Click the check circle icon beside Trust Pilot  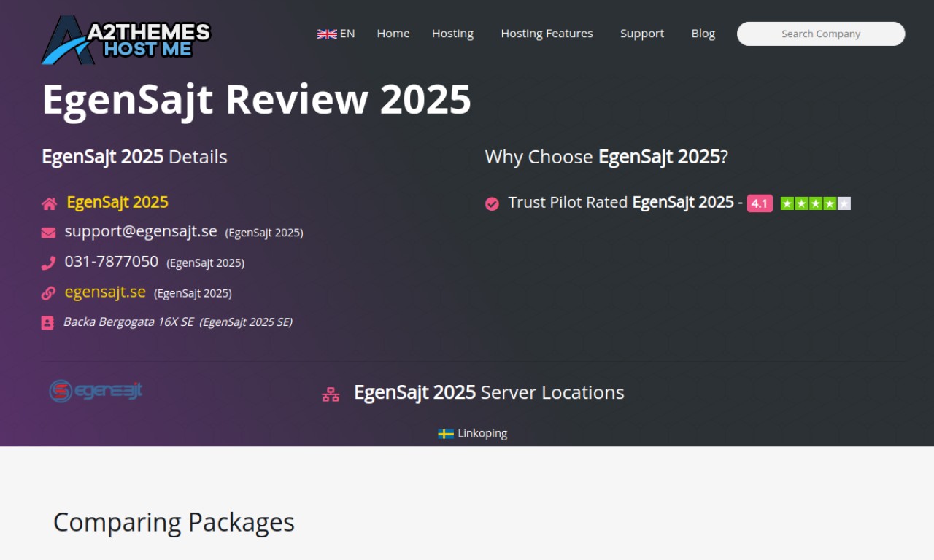coord(492,203)
